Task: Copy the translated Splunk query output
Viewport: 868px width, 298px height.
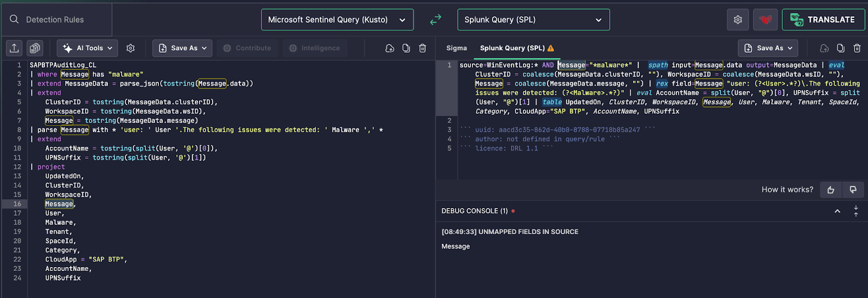Action: click(x=840, y=48)
